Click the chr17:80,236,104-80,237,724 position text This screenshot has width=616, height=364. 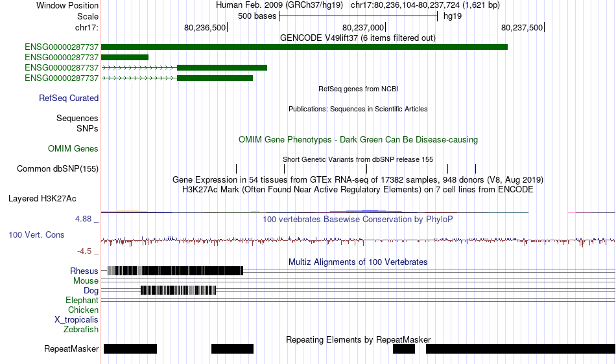click(425, 5)
